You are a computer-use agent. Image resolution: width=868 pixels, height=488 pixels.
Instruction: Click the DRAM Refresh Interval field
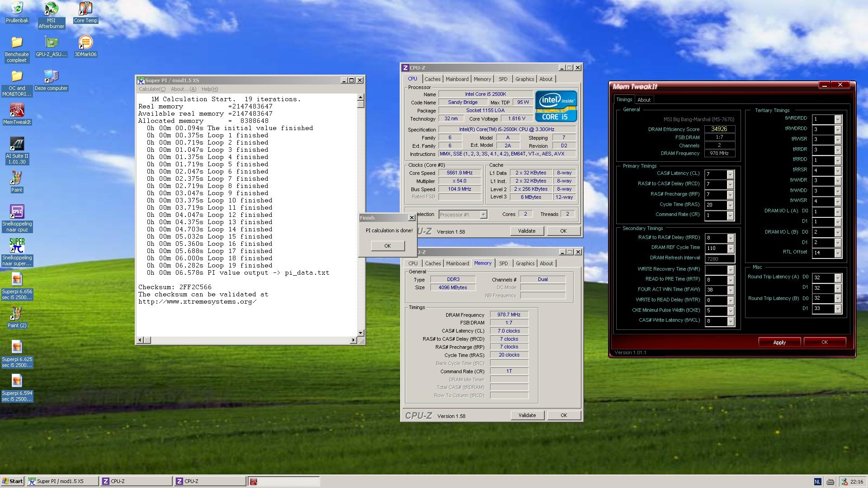719,259
